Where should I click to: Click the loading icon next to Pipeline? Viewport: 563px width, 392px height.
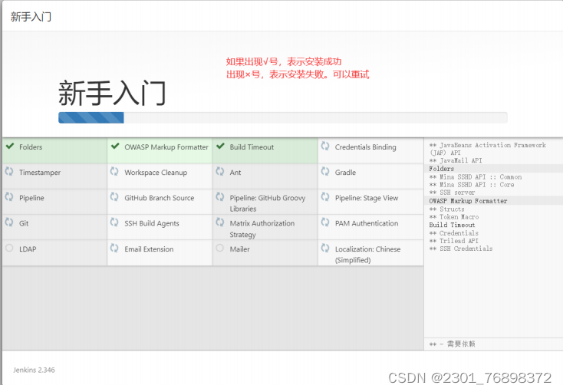point(9,197)
